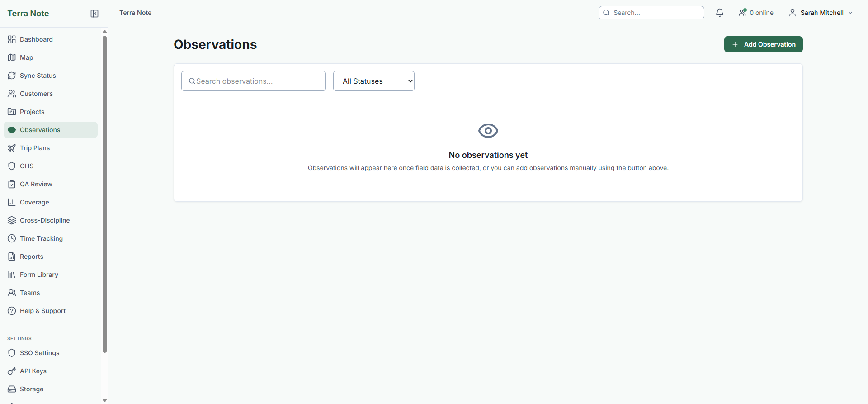Image resolution: width=868 pixels, height=404 pixels.
Task: Click the Map icon in the sidebar
Action: tap(12, 57)
